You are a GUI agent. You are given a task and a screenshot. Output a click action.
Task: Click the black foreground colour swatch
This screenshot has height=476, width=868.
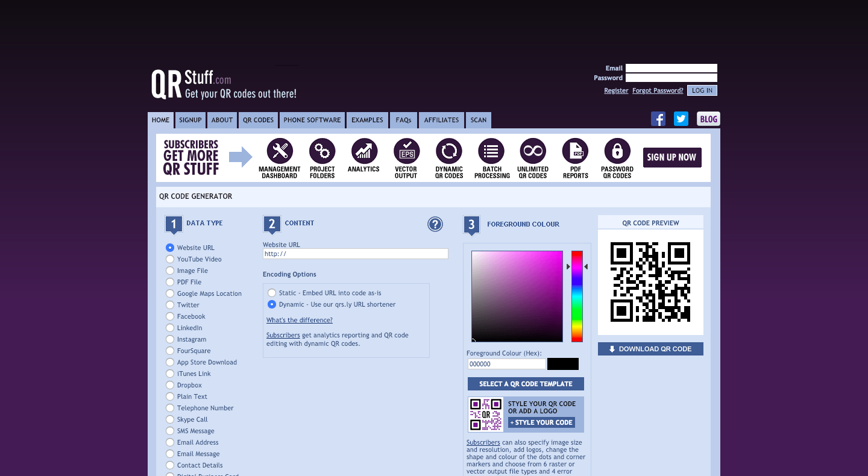(563, 364)
